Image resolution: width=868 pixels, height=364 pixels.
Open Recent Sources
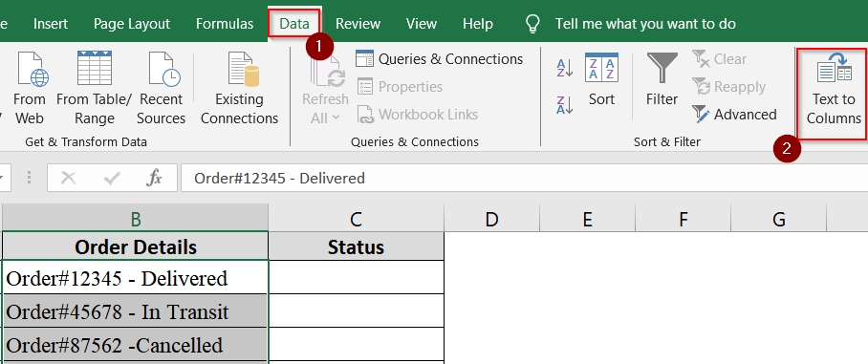[x=161, y=89]
